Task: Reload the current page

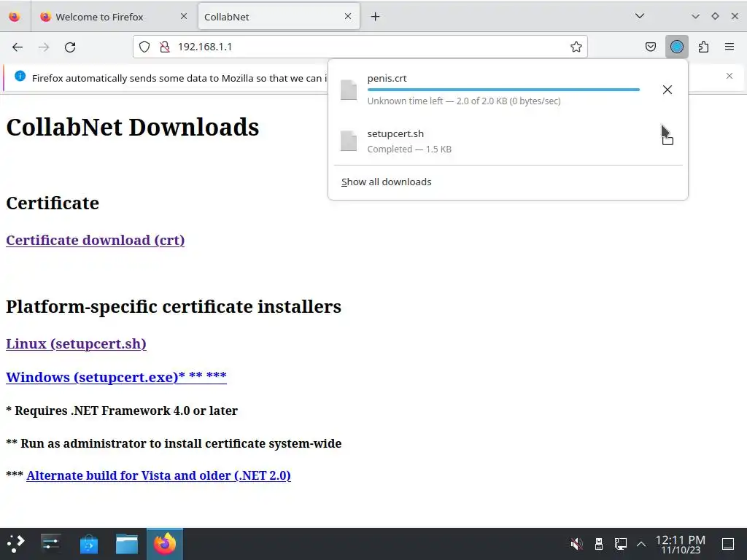Action: click(x=70, y=47)
